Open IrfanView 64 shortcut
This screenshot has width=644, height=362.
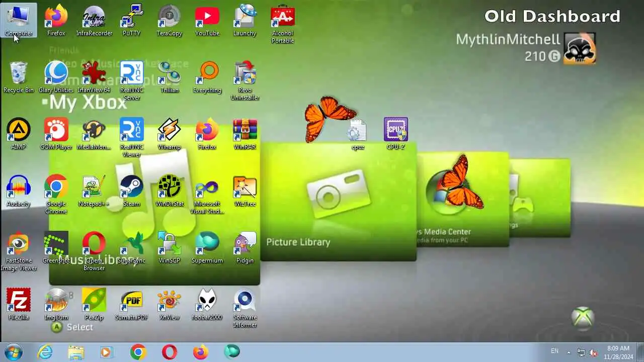tap(94, 78)
